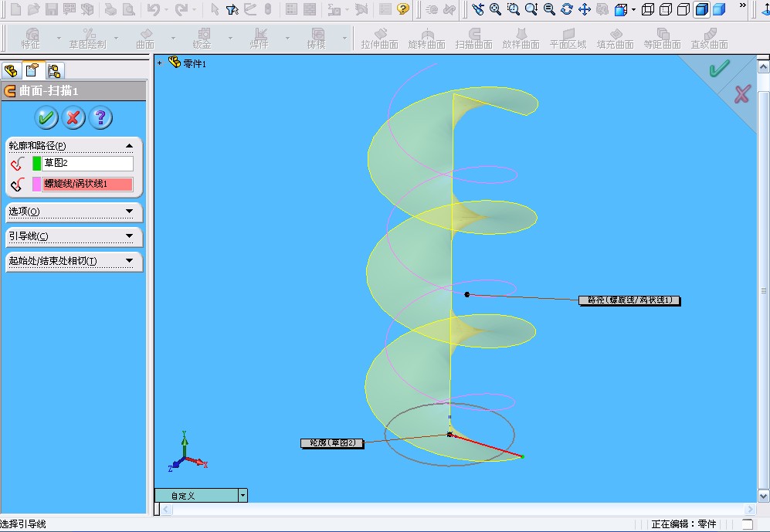Click the 扫描曲面 sweep surface tool
Image resolution: width=770 pixels, height=532 pixels.
[x=474, y=39]
